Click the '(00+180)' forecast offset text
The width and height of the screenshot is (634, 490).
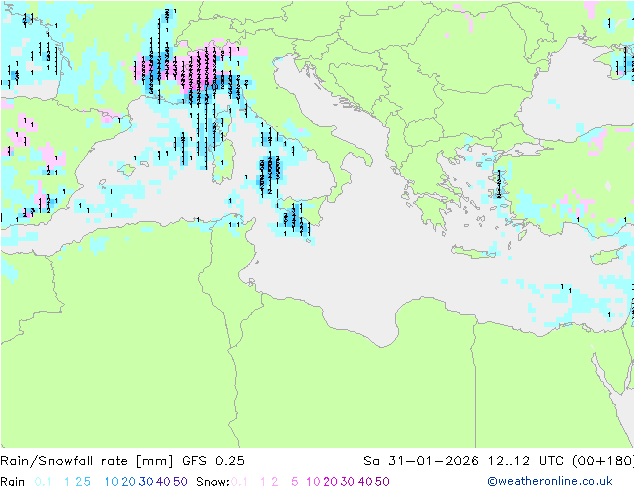click(x=603, y=461)
